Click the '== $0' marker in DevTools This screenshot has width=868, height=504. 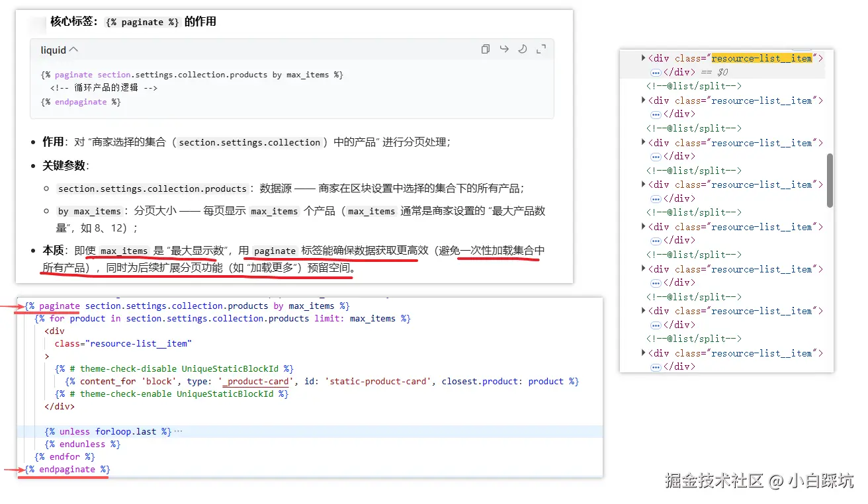click(x=714, y=72)
